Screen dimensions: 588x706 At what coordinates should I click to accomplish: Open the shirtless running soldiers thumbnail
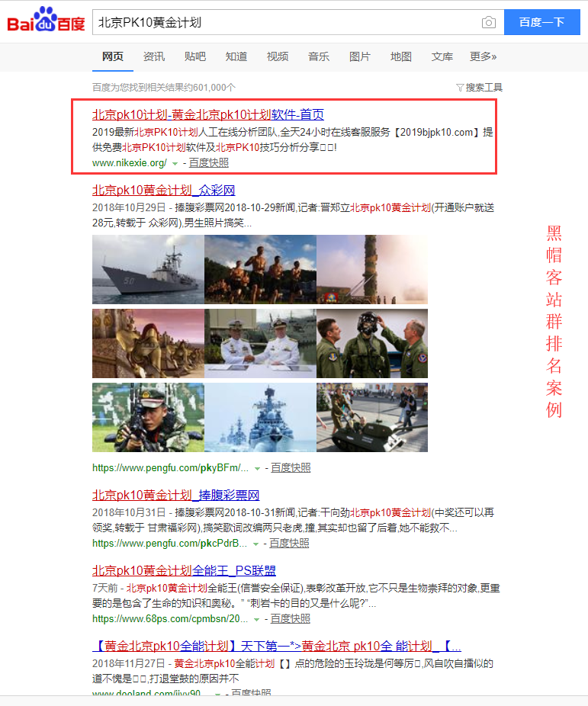[x=260, y=269]
